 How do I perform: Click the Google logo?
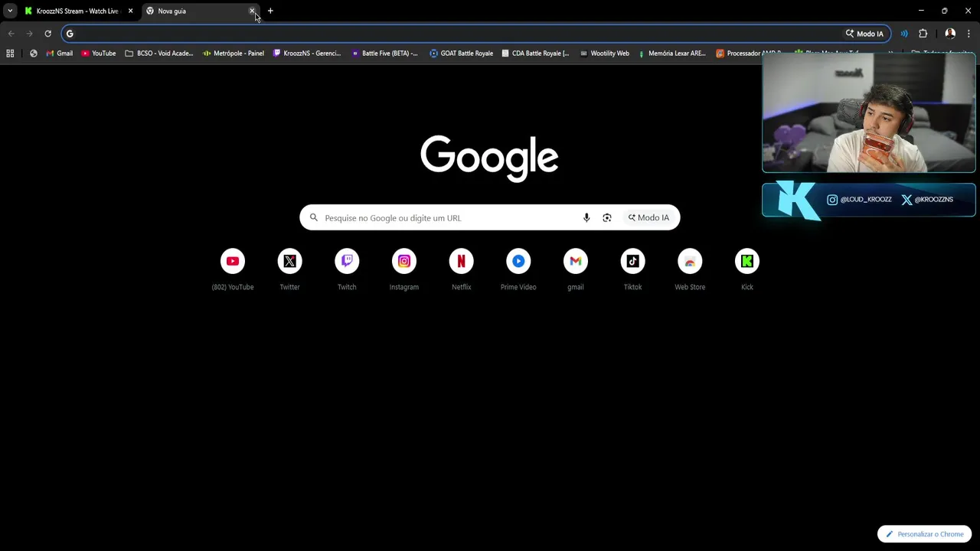click(x=489, y=158)
